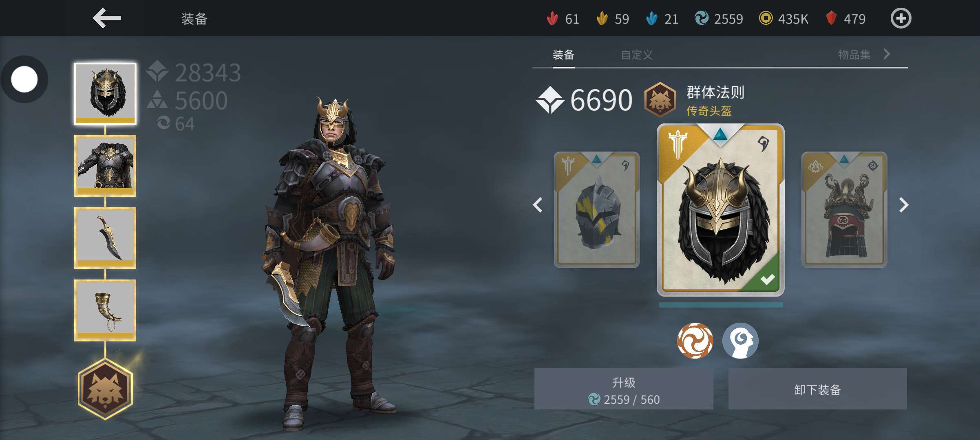Go back with the left arrow
The height and width of the screenshot is (440, 980).
click(107, 18)
